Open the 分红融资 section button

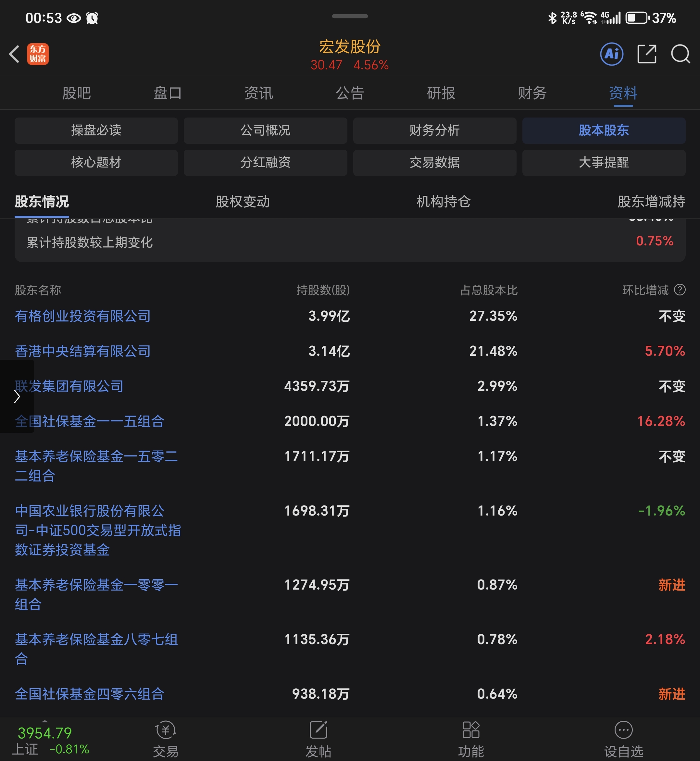tap(265, 163)
